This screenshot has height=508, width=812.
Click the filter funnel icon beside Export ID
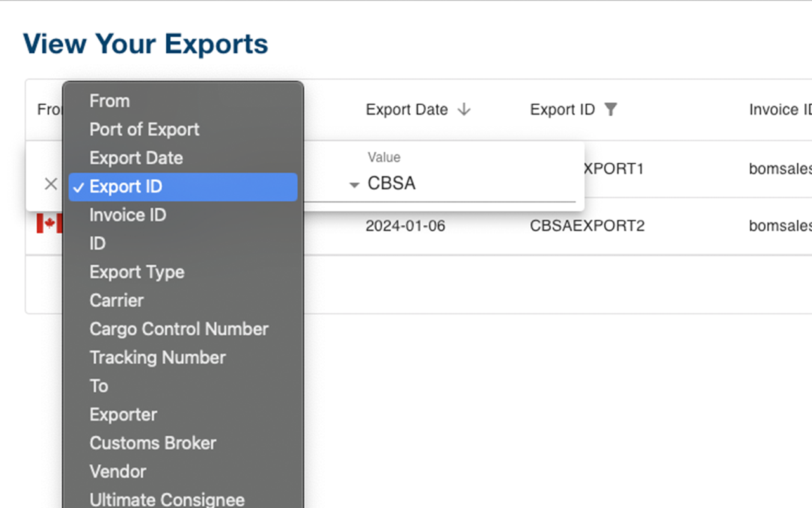point(610,109)
